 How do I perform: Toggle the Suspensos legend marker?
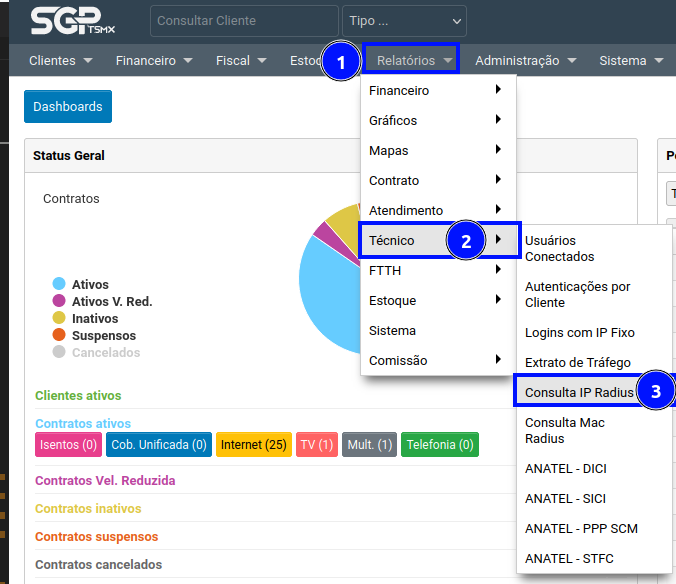[59, 336]
